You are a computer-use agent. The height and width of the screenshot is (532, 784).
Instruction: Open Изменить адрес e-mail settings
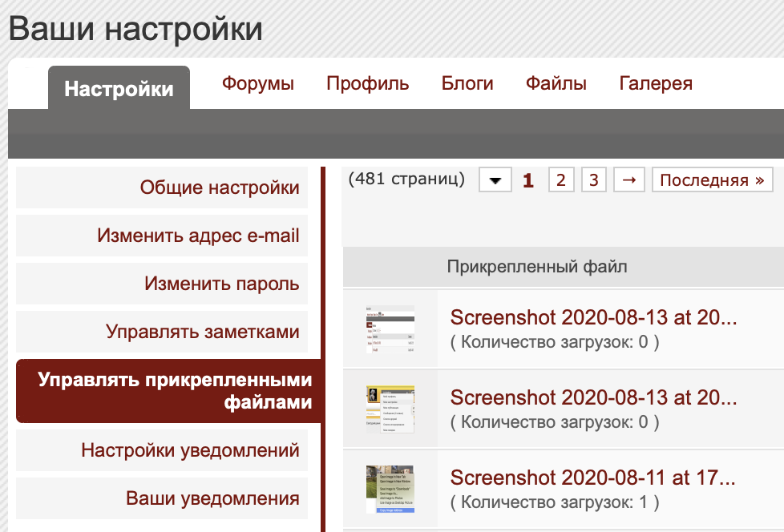[x=162, y=236]
